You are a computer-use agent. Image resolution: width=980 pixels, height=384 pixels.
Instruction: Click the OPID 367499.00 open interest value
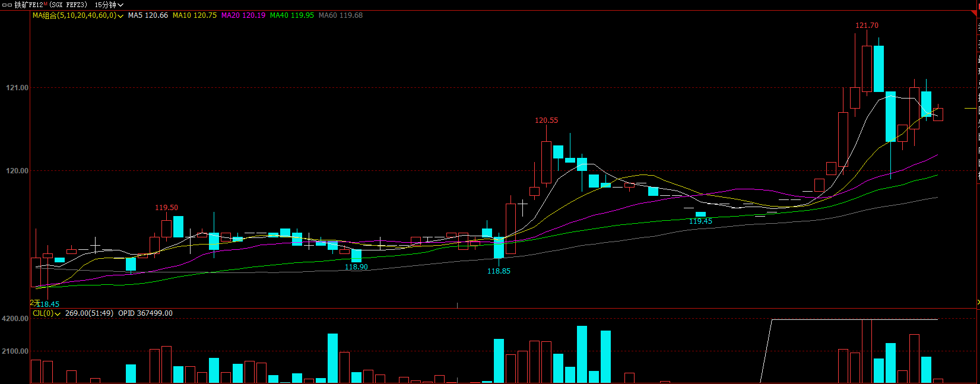tap(145, 313)
